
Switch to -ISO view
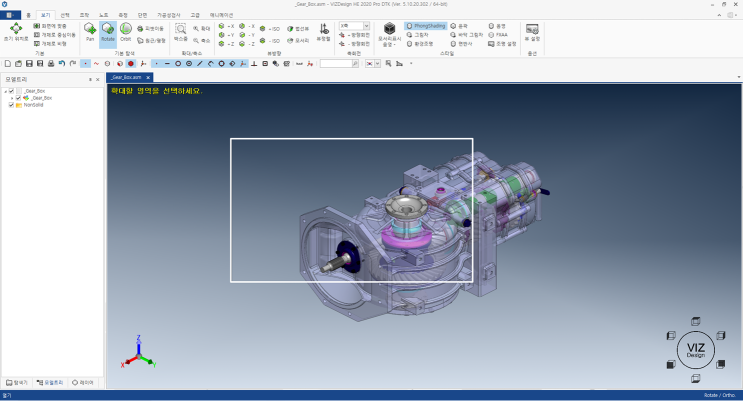270,41
